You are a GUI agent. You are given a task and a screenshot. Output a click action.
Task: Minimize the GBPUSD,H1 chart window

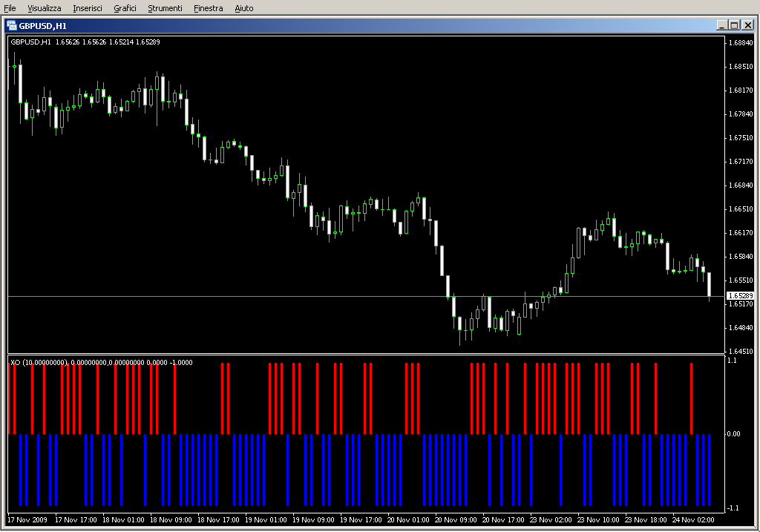coord(722,25)
